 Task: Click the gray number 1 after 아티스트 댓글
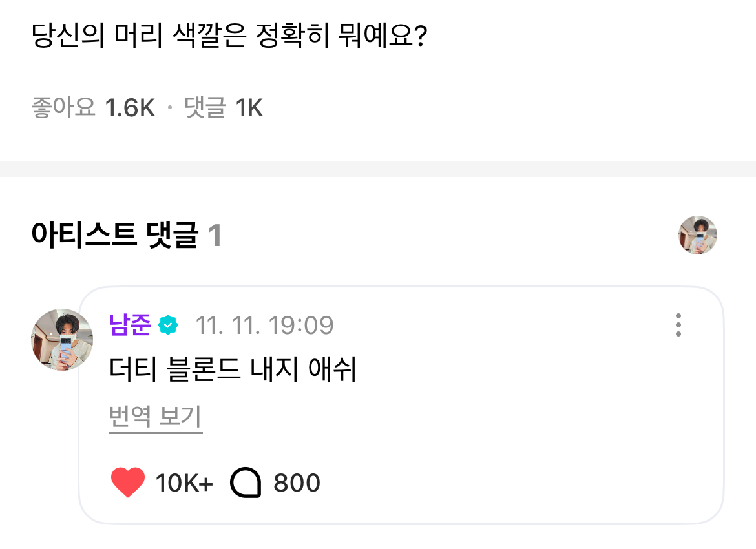pyautogui.click(x=215, y=236)
